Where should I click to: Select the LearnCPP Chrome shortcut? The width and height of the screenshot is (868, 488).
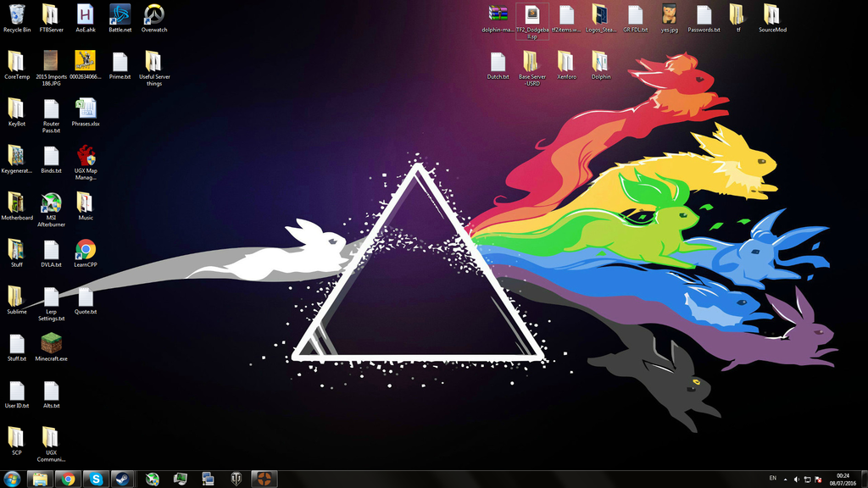point(86,253)
